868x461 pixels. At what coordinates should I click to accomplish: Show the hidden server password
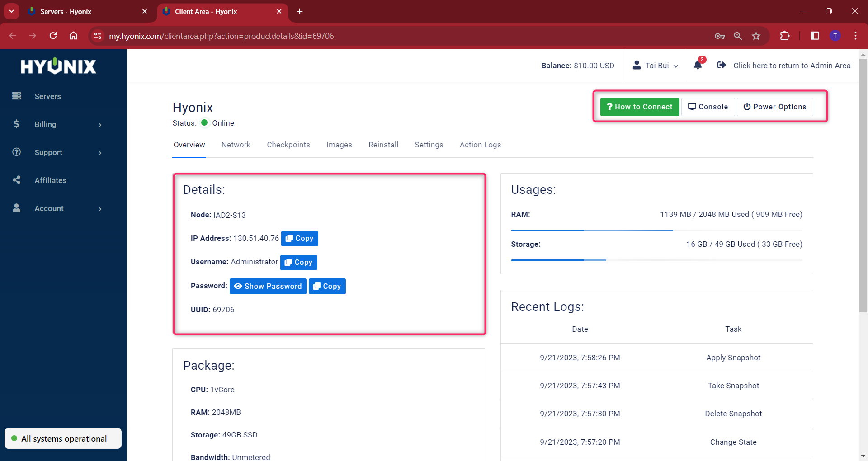(268, 286)
